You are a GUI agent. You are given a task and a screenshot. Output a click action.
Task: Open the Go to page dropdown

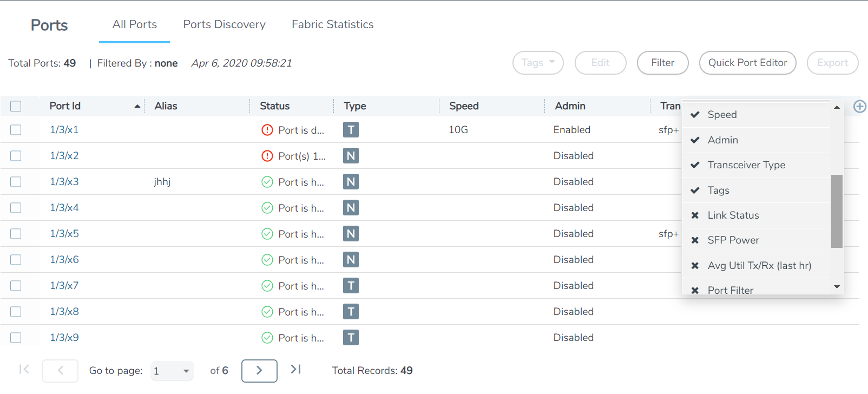click(x=172, y=371)
